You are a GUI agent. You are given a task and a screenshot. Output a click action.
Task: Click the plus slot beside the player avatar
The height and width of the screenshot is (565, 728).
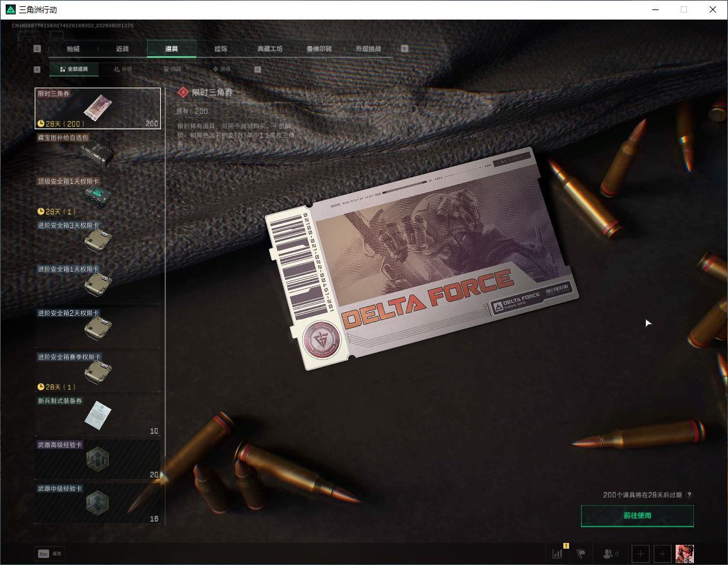(x=662, y=554)
